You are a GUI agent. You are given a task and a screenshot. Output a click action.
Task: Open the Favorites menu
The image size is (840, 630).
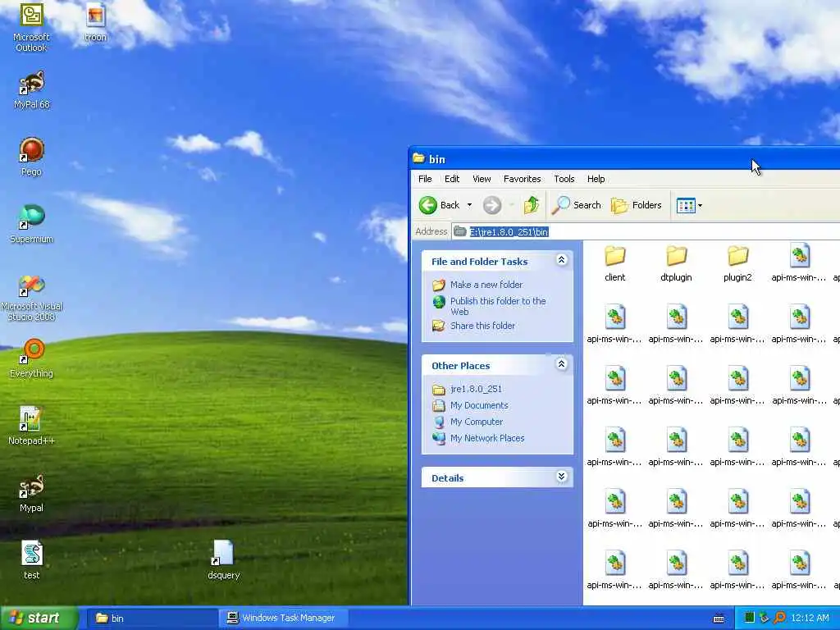click(x=522, y=179)
